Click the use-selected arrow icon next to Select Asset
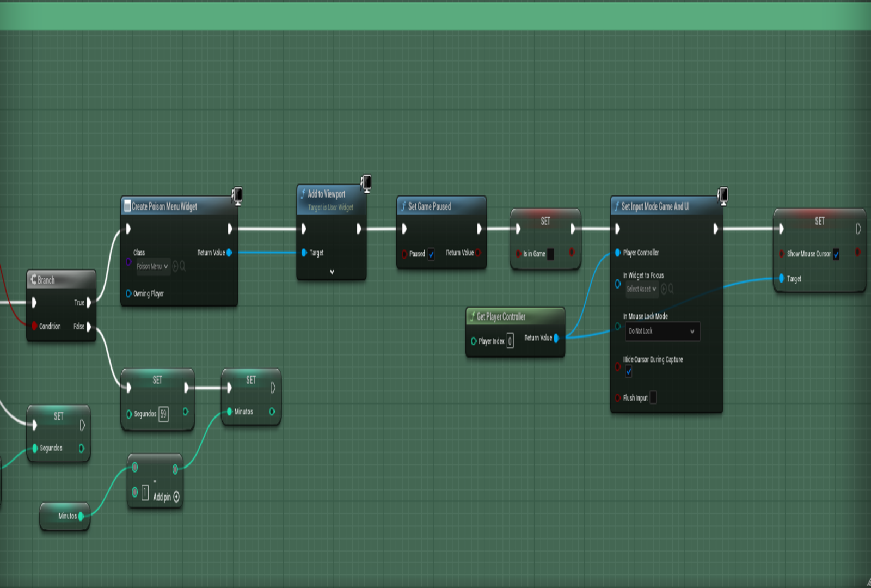The image size is (871, 588). 664,289
